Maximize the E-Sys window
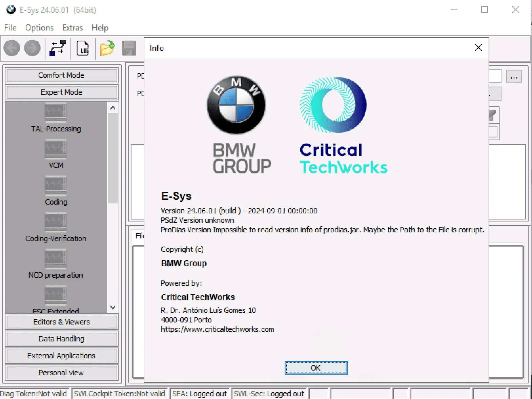Viewport: 532px width, 399px height. pos(485,9)
